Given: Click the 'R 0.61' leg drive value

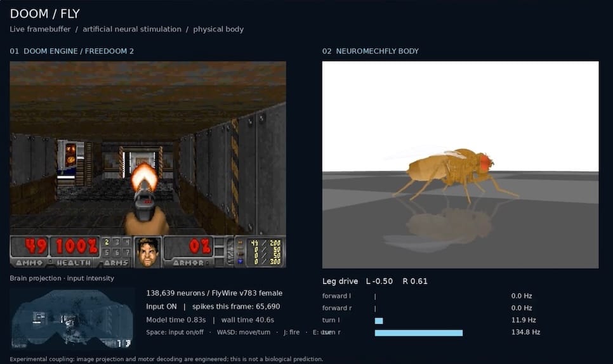Looking at the screenshot, I should point(415,281).
